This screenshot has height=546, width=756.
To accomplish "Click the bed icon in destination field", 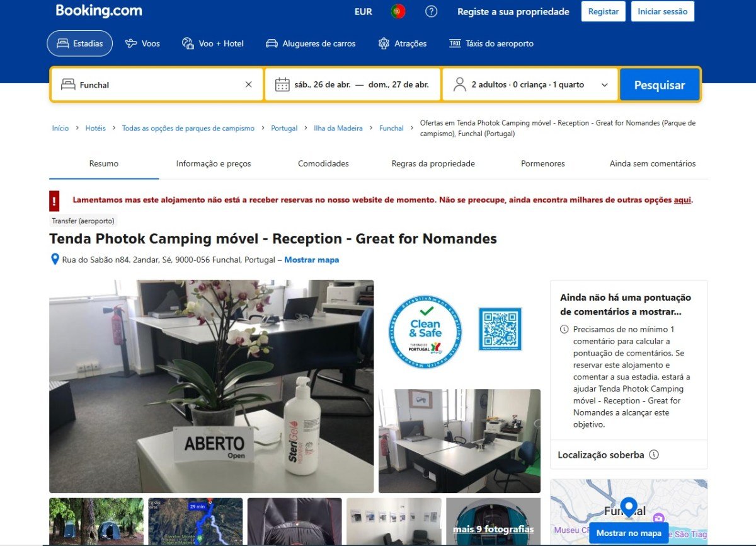I will pos(68,84).
